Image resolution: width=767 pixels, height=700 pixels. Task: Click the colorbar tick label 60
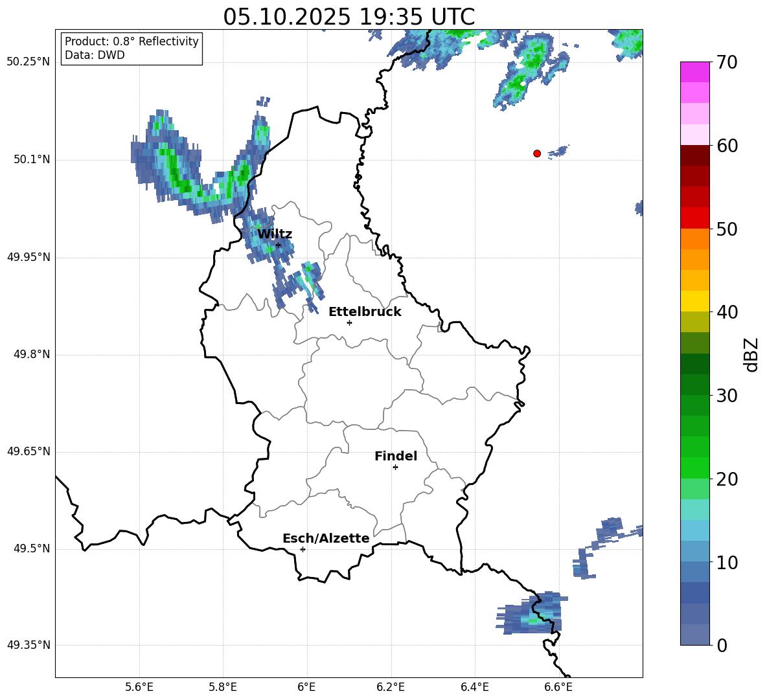pyautogui.click(x=727, y=146)
